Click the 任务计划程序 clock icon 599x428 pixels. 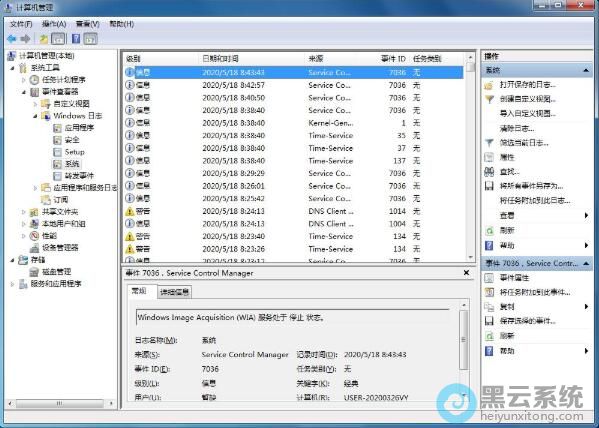34,80
